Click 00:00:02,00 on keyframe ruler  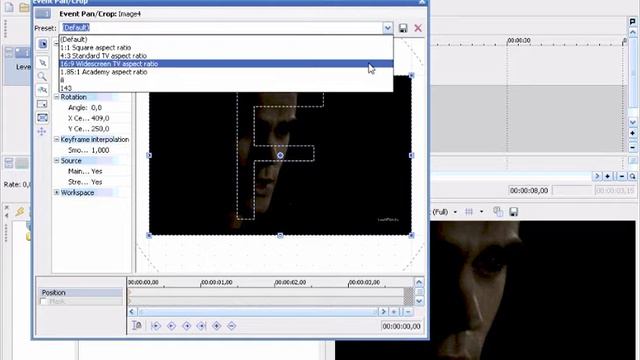(x=290, y=282)
